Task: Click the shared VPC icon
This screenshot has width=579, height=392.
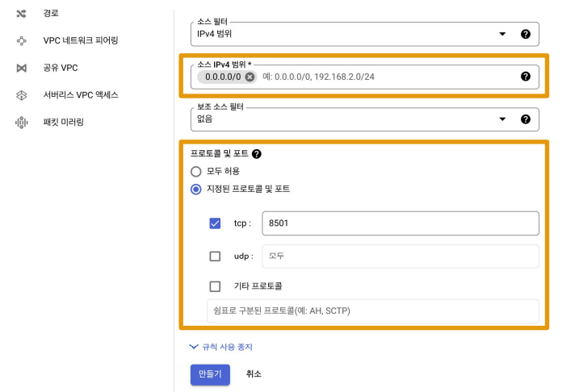Action: click(22, 69)
